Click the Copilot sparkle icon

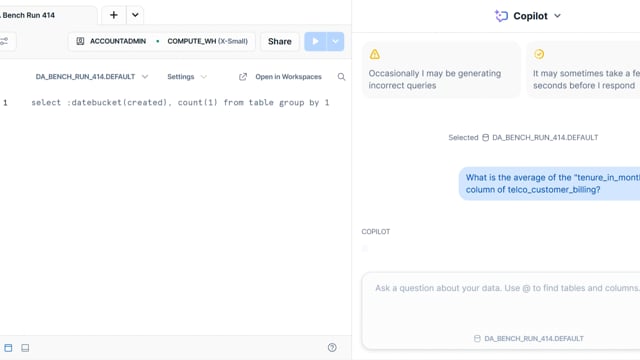pos(501,16)
